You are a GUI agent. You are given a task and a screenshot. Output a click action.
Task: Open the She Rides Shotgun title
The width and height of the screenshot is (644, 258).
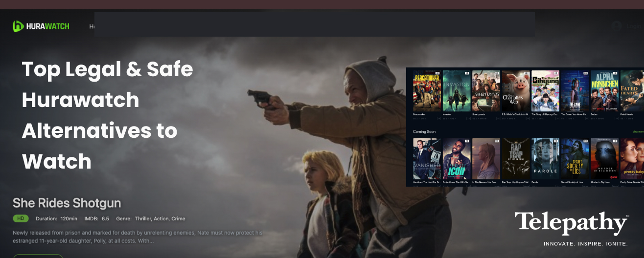tap(67, 203)
